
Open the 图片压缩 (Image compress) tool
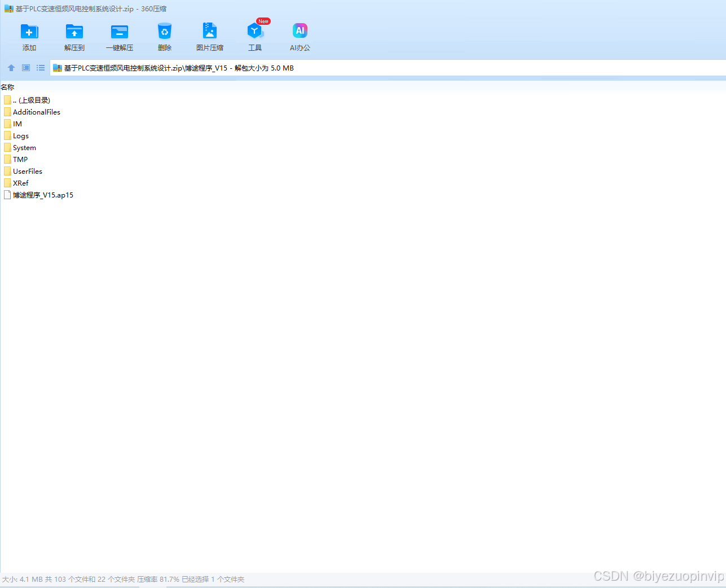click(210, 32)
